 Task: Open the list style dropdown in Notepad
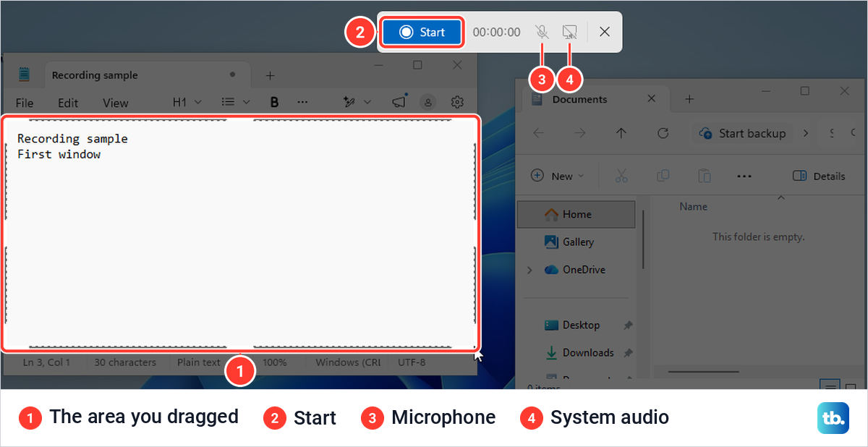click(236, 103)
